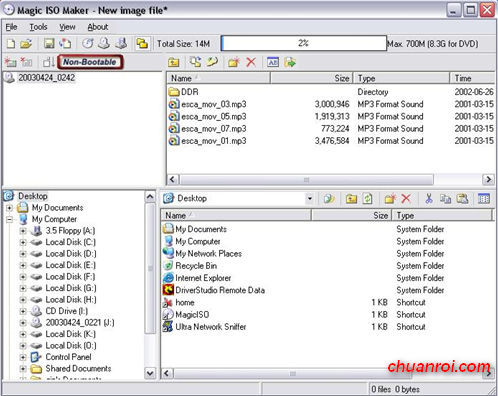
Task: Create new folder in the image file pane
Action: [234, 62]
